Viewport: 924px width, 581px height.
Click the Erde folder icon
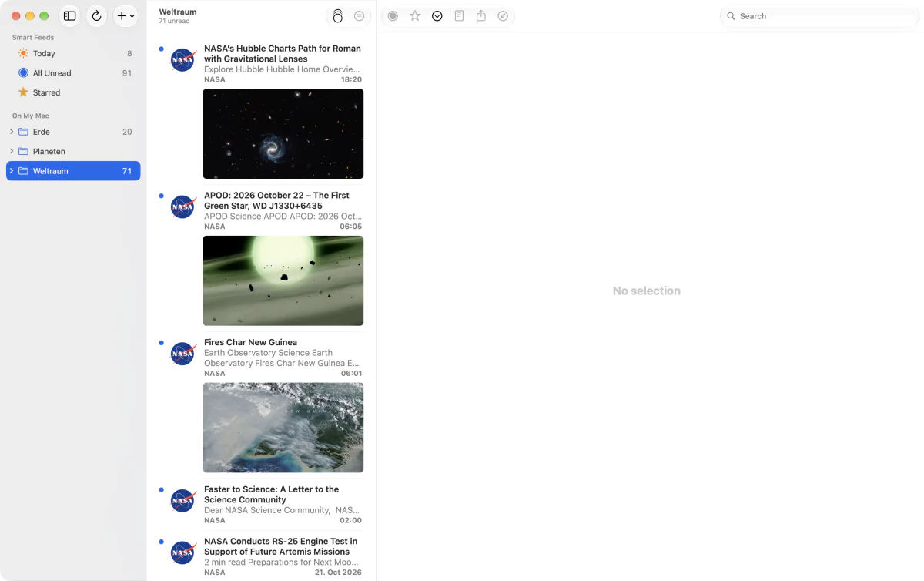[23, 132]
